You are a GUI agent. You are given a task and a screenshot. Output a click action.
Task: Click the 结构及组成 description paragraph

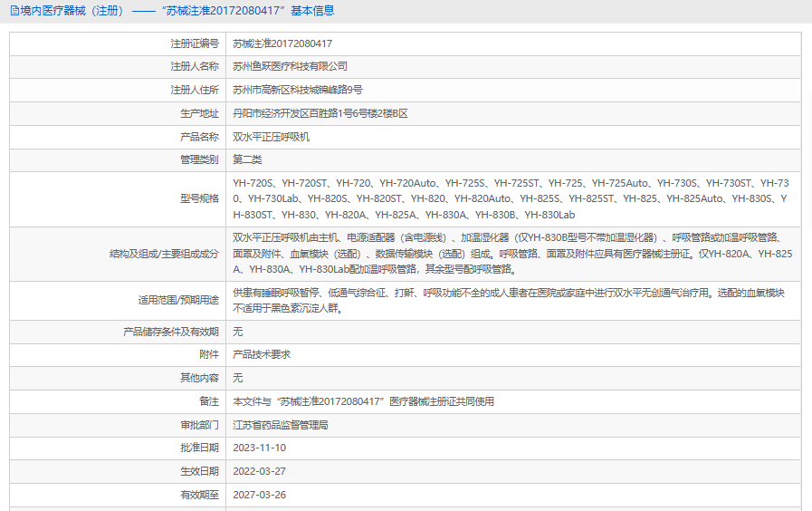point(511,254)
